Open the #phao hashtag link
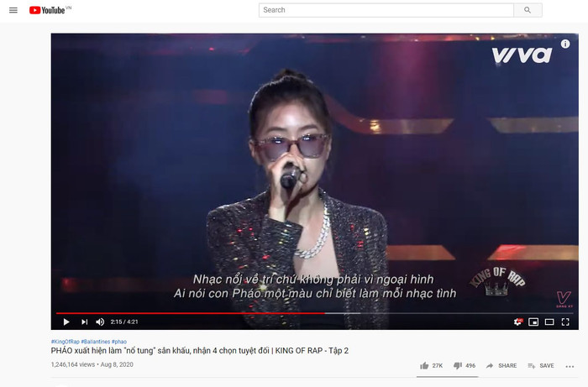588x387 pixels. [119, 342]
